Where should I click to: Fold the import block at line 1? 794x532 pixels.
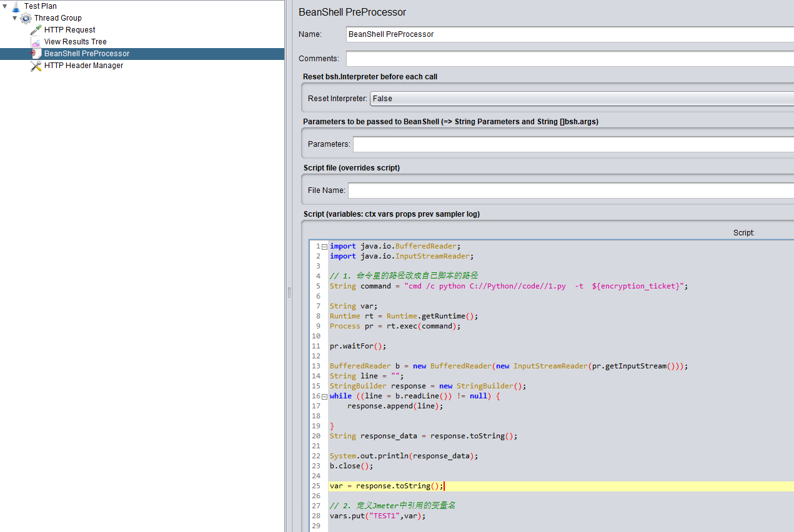pos(324,246)
